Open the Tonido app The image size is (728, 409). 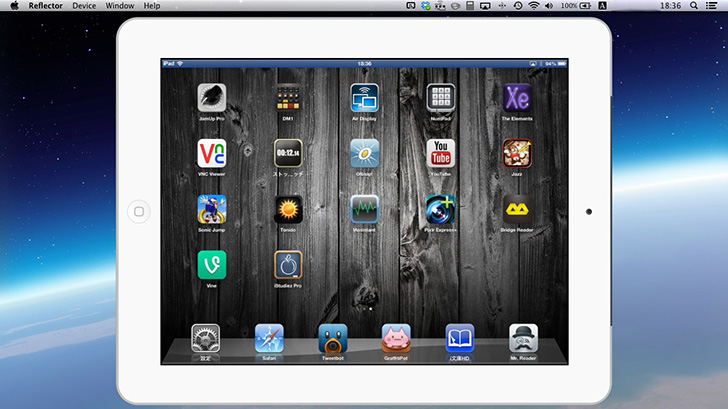tap(288, 209)
